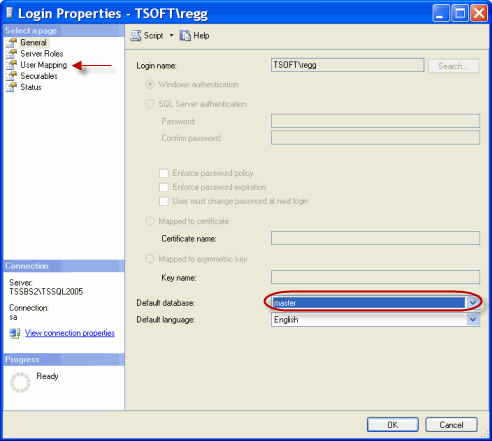This screenshot has height=441, width=492.
Task: Click the Login name field
Action: tap(347, 65)
